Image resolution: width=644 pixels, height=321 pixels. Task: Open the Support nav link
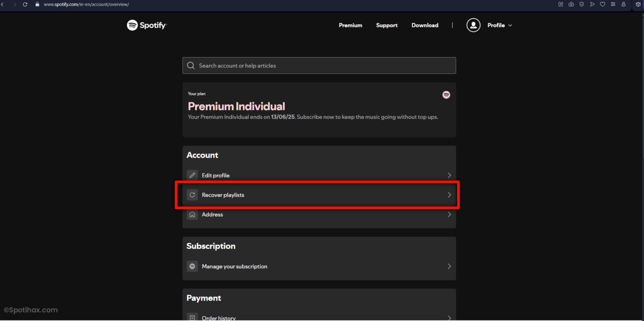click(387, 25)
